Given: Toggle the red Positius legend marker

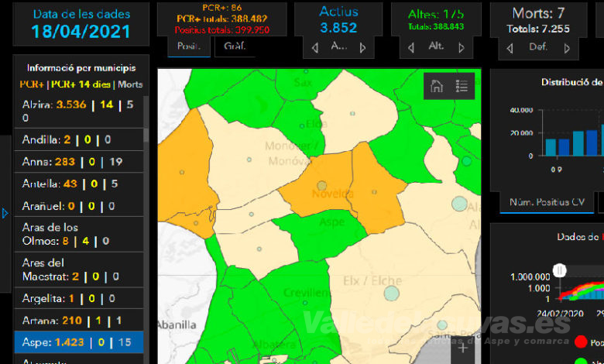Looking at the screenshot, I should 581,342.
